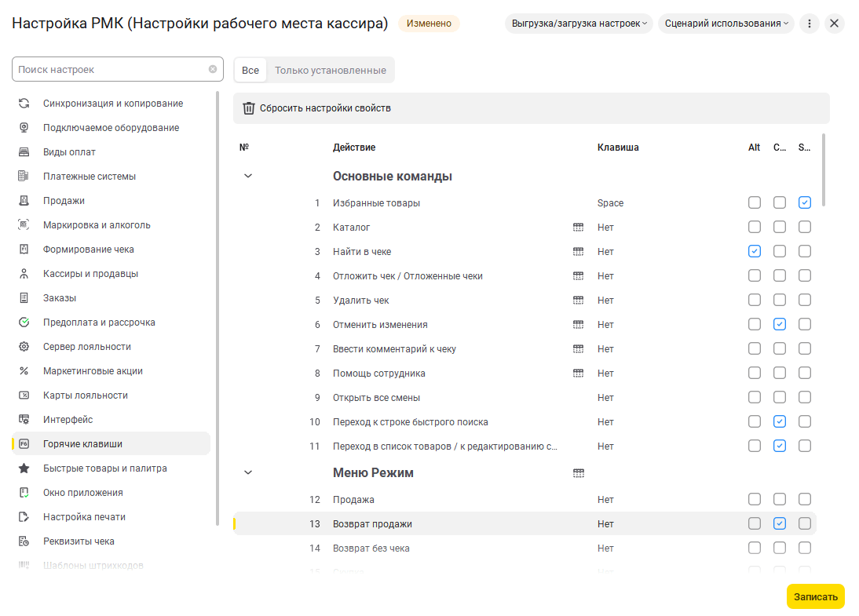Collapse the Основные команды group
Screen dimensions: 859x616
coord(248,177)
